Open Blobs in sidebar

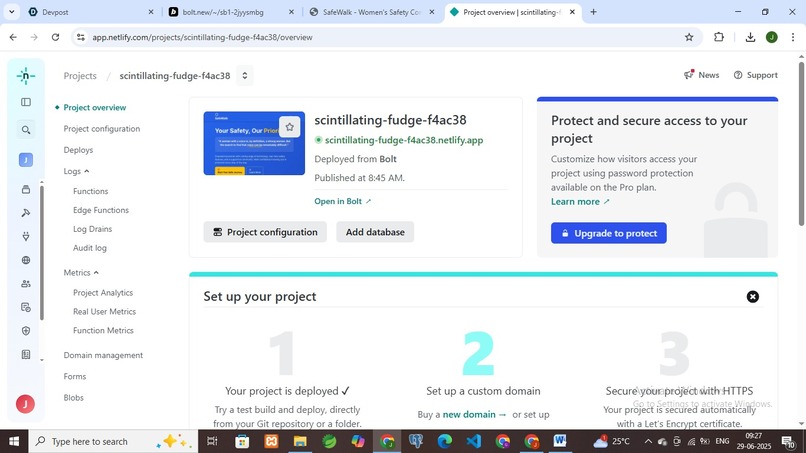pyautogui.click(x=74, y=398)
